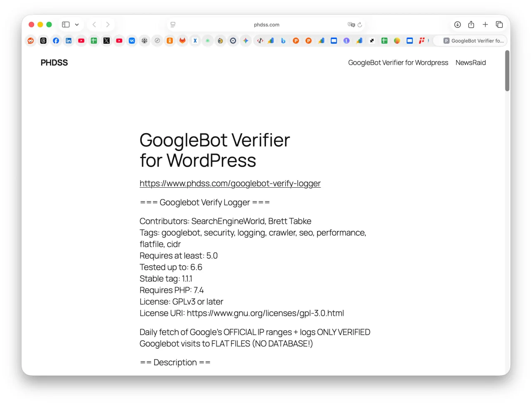The image size is (532, 404).
Task: Show downloads from the toolbar
Action: point(457,25)
